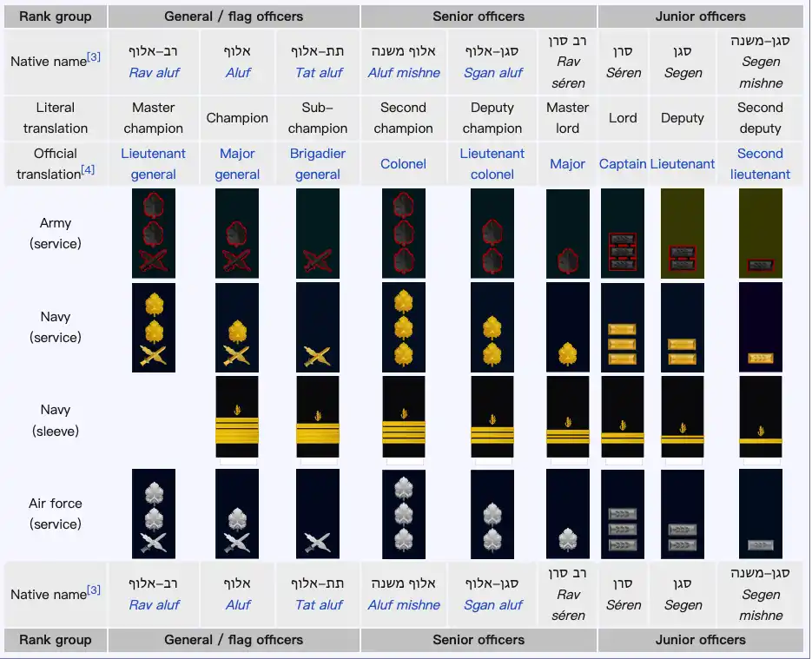The height and width of the screenshot is (659, 812).
Task: Open the Lieutenant general article link
Action: click(154, 164)
